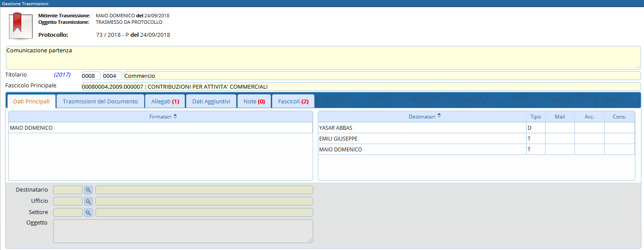Sort the Destinatari column using arrows
The image size is (644, 250).
pyautogui.click(x=439, y=116)
